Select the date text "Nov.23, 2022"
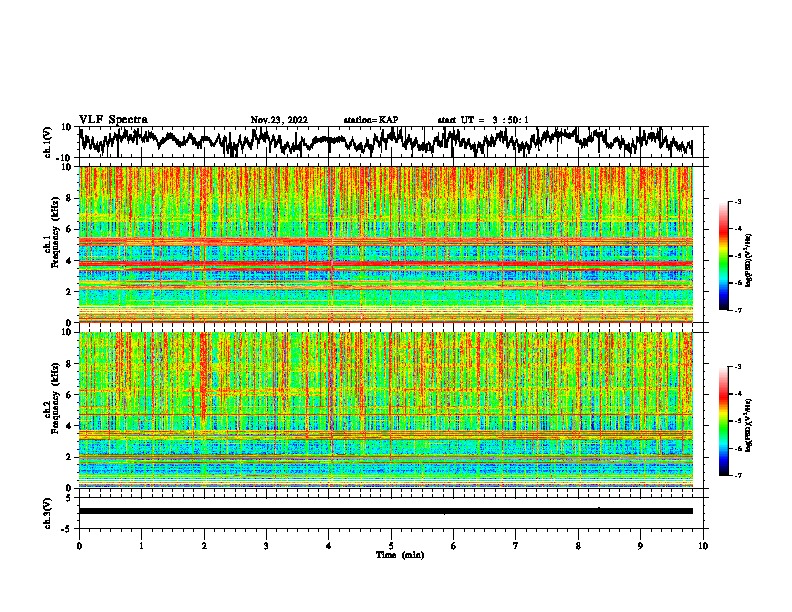 [279, 120]
